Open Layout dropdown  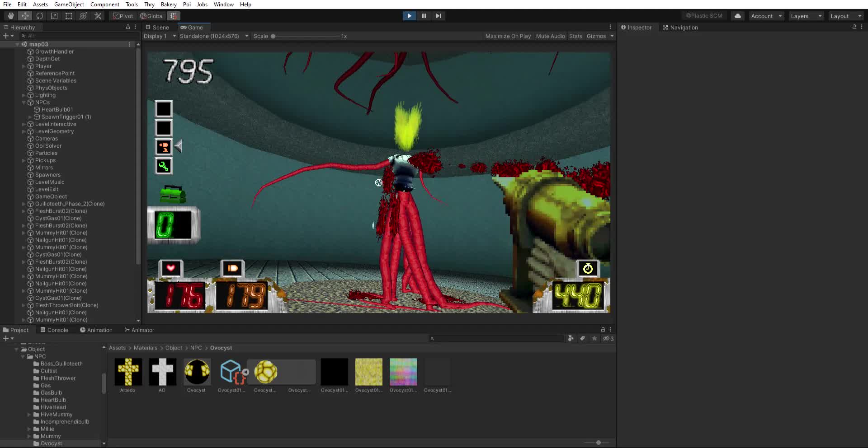pyautogui.click(x=846, y=16)
